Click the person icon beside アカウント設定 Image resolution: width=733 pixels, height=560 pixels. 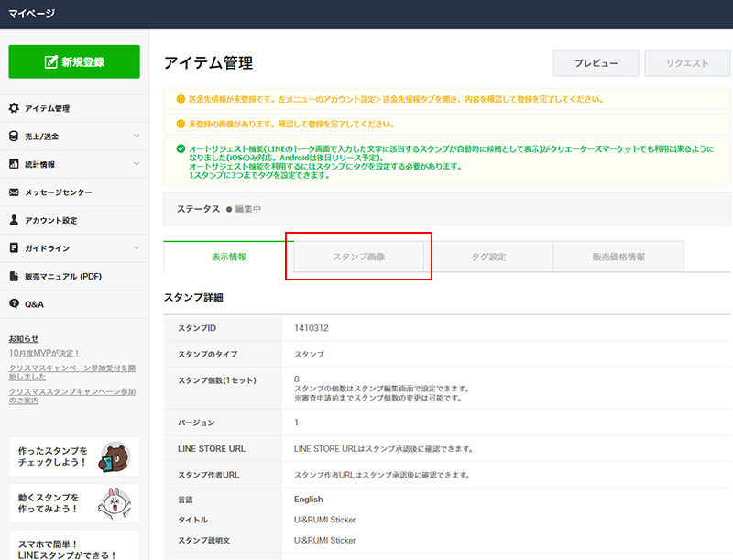(14, 221)
